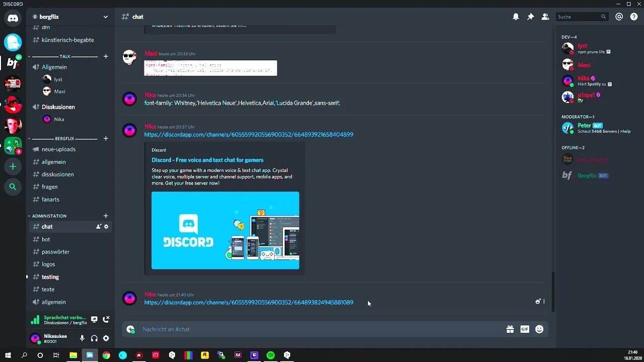Open Peter bot in the member list
Screen dimensions: 644x362
[598, 128]
